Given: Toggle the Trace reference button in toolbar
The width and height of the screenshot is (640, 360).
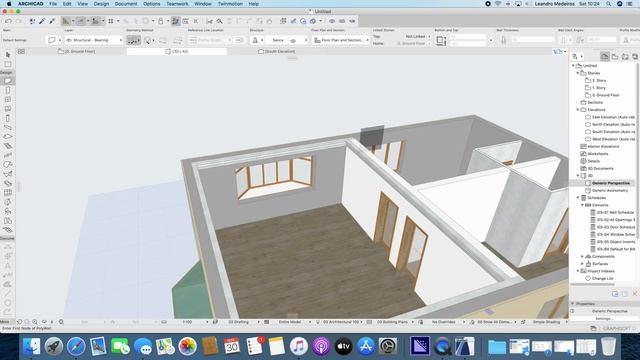Looking at the screenshot, I should pyautogui.click(x=175, y=21).
